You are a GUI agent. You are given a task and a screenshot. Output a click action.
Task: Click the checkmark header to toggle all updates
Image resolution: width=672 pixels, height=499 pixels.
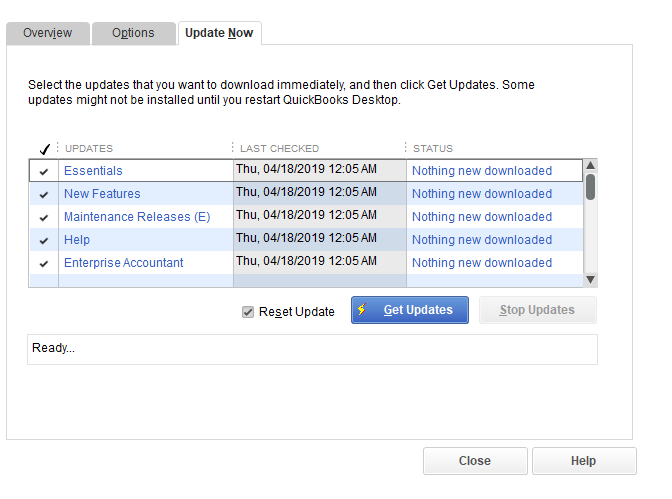coord(45,149)
